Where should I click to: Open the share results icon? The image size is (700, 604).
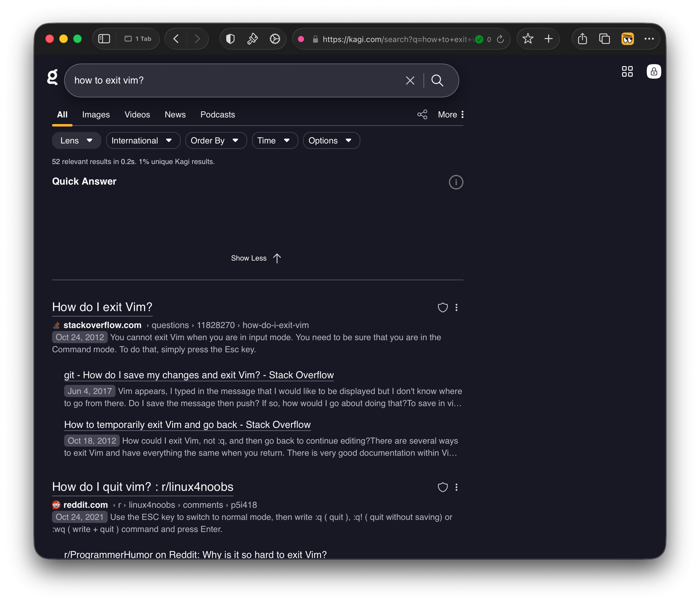point(422,115)
